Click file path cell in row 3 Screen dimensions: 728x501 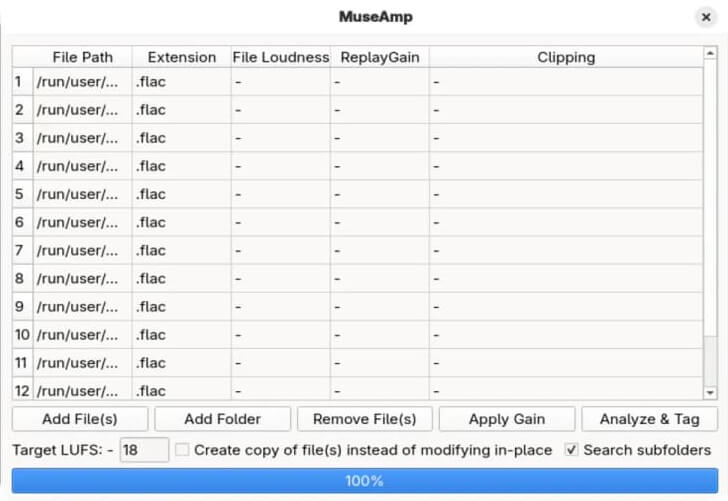(x=83, y=138)
